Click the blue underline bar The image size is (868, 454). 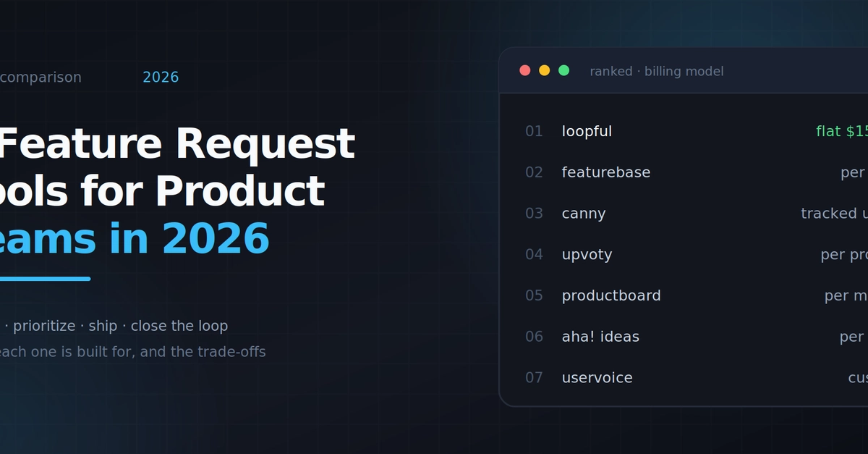coord(45,279)
